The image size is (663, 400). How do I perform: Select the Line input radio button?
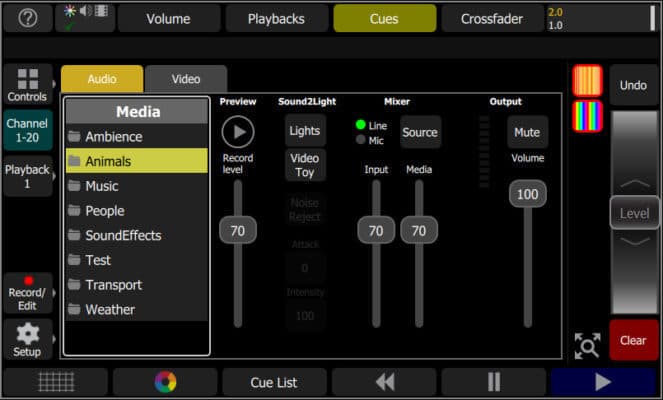361,125
